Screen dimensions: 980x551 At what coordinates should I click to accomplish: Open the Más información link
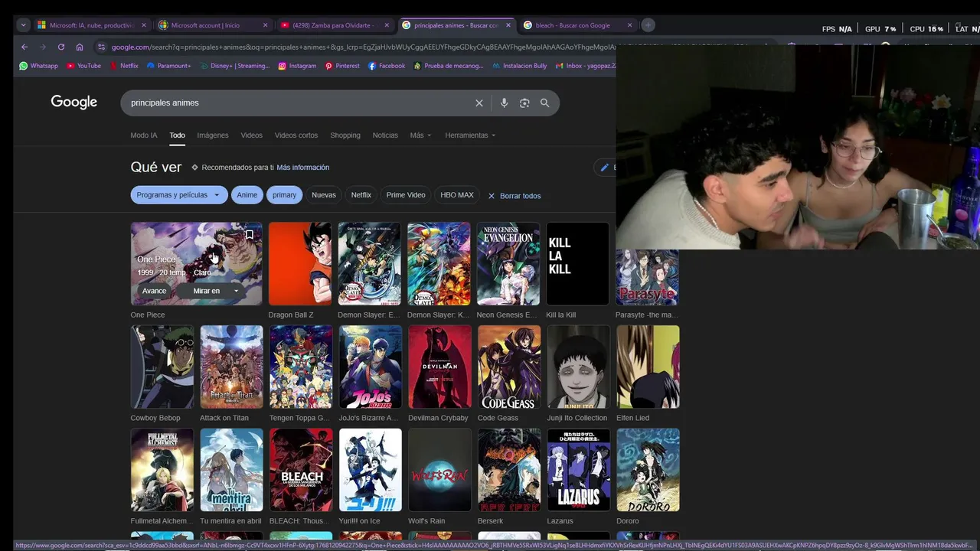tap(303, 168)
